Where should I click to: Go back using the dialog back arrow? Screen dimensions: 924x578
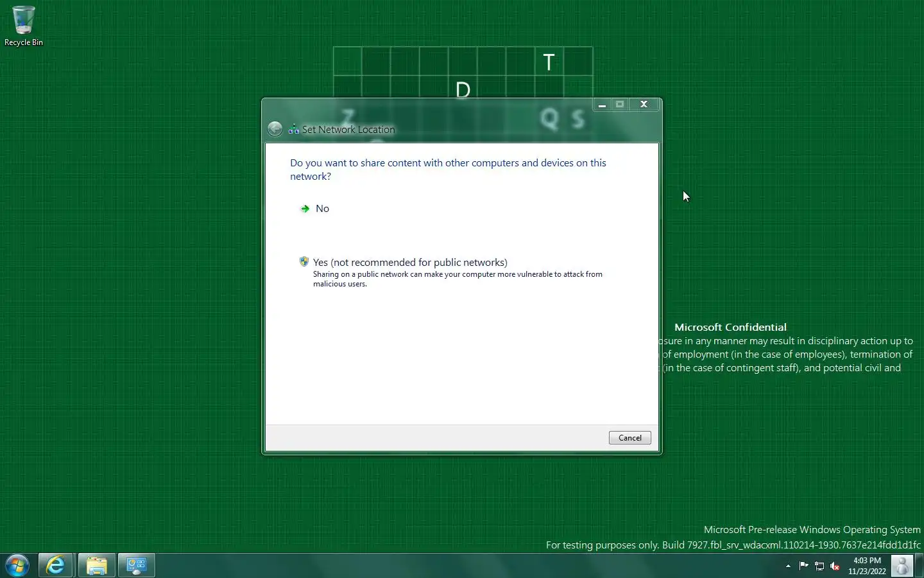275,129
